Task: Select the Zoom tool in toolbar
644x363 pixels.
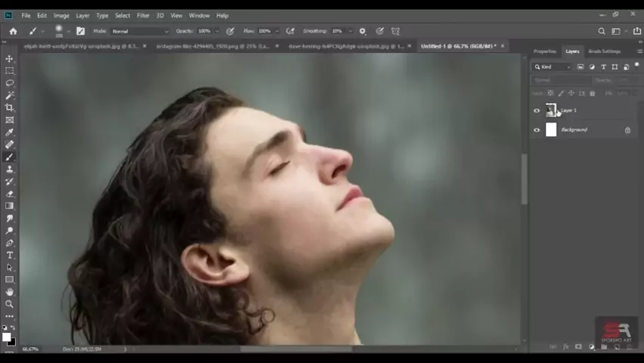Action: (x=10, y=304)
